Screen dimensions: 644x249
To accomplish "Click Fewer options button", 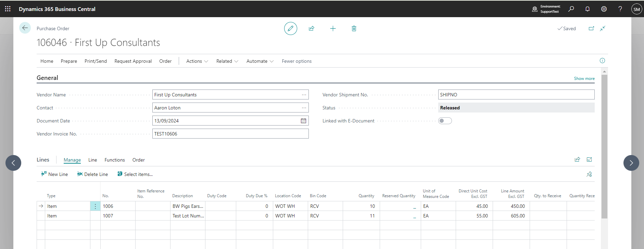I will [x=296, y=61].
